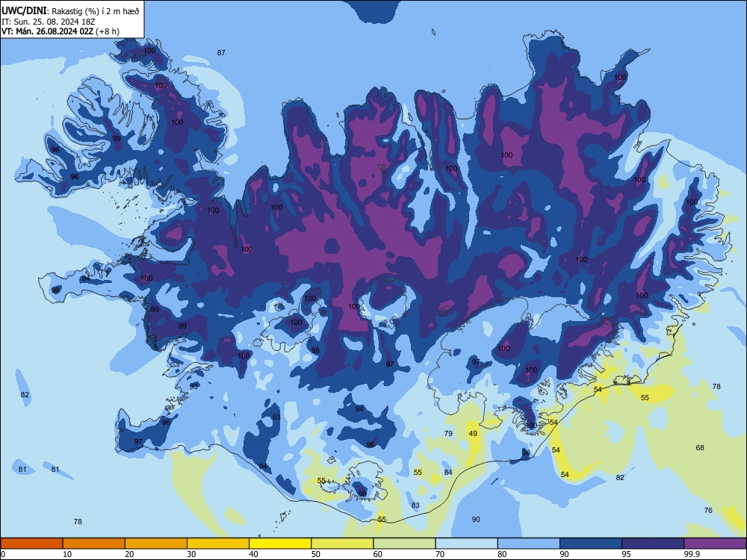Click the VT: Mán. 26.08.2024 02Z line
The image size is (747, 560).
click(47, 31)
